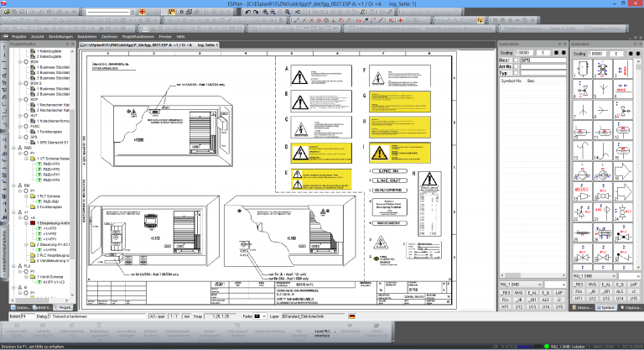Open the Zeichnen menu
This screenshot has height=350, width=644.
pos(110,38)
